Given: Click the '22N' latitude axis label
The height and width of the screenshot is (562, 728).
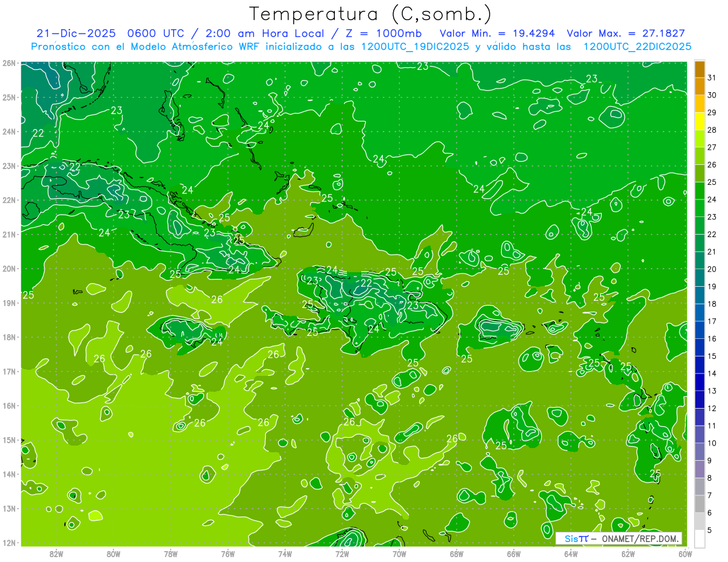Looking at the screenshot, I should click(9, 200).
